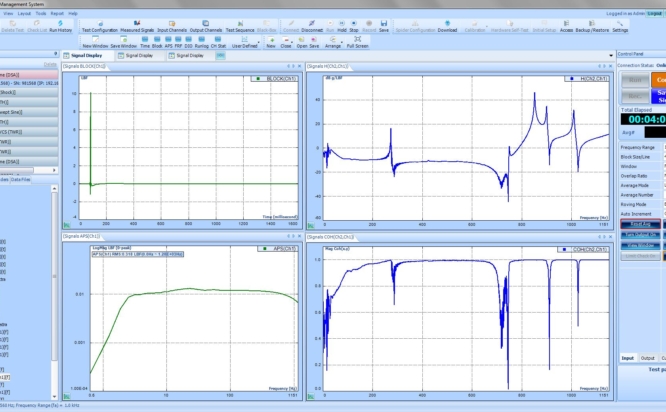Select the Input tab in Control Panel
This screenshot has height=412, width=666.
tap(628, 358)
